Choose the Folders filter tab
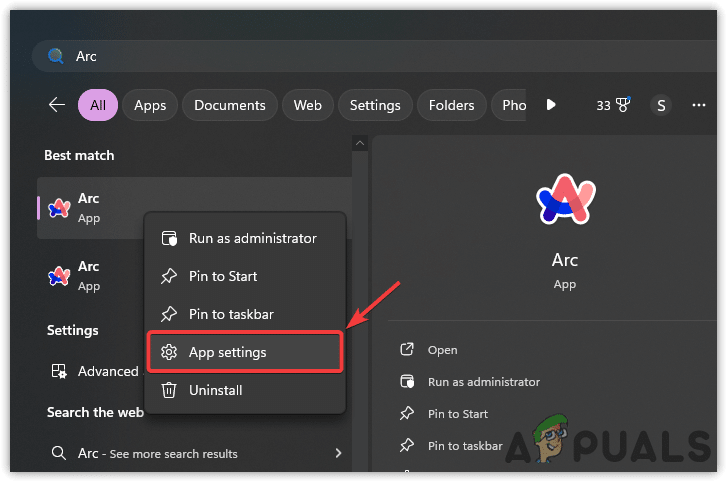The image size is (727, 482). point(452,105)
